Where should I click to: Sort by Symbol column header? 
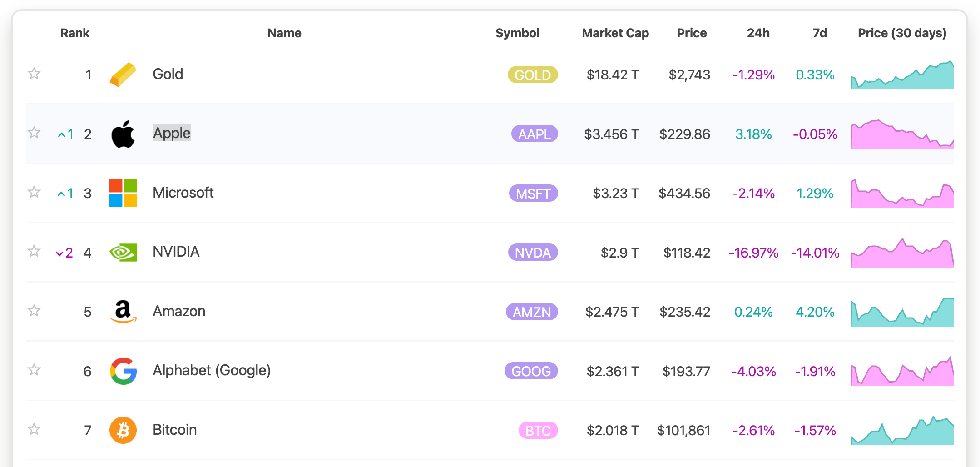pos(517,33)
